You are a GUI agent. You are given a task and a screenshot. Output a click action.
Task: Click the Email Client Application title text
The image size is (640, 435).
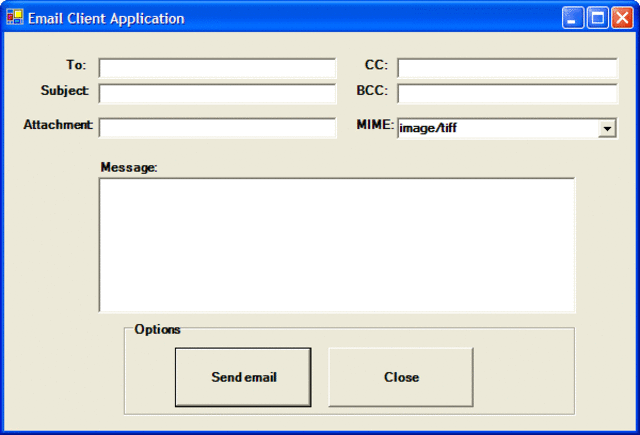click(x=106, y=18)
